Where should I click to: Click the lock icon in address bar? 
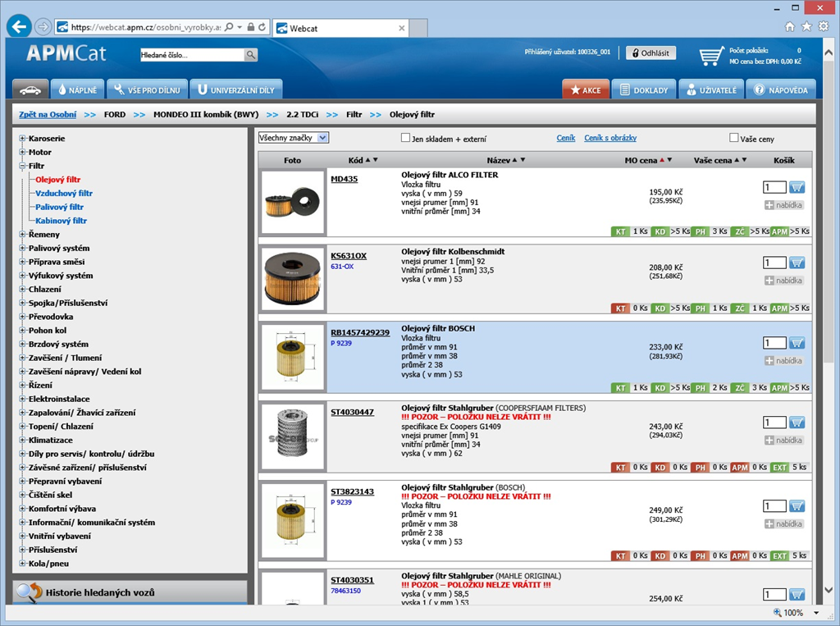click(x=251, y=27)
